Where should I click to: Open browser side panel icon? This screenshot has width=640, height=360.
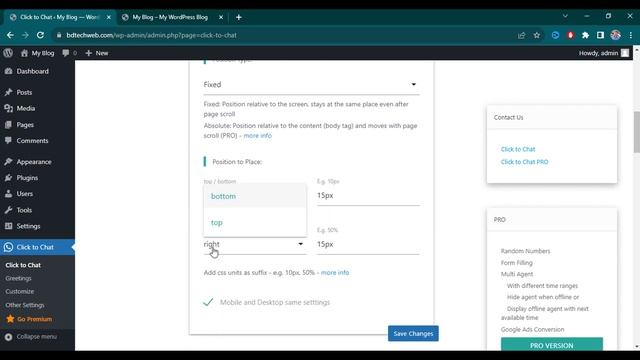pos(600,35)
